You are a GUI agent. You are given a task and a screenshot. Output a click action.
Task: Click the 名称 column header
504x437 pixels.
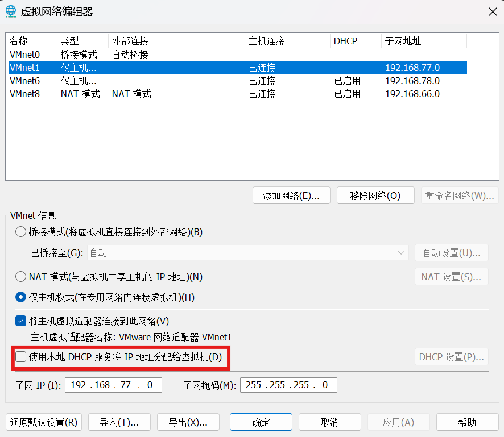click(31, 41)
